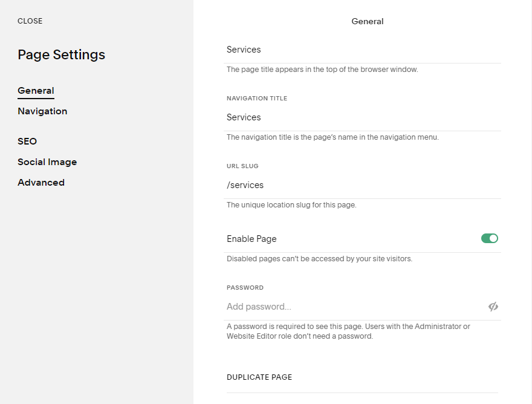
Task: Click the URL SLUG field label
Action: pyautogui.click(x=242, y=166)
